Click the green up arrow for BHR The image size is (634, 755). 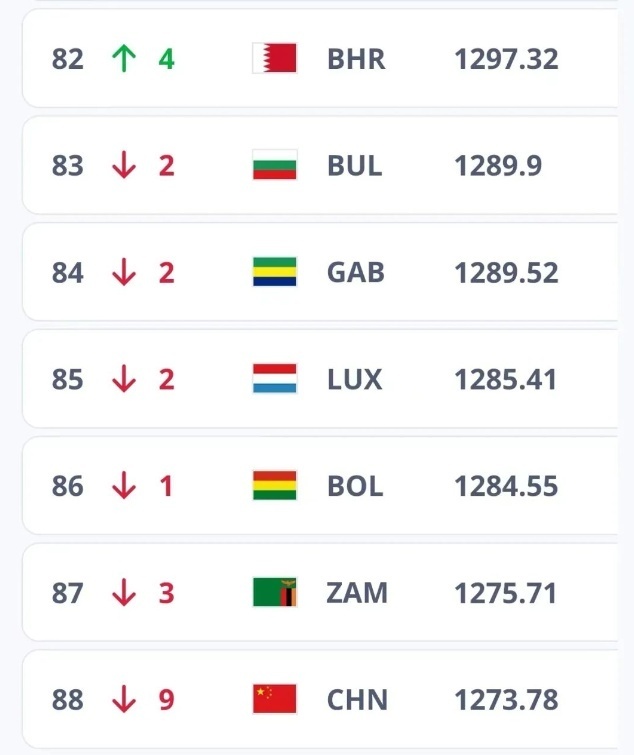(124, 59)
